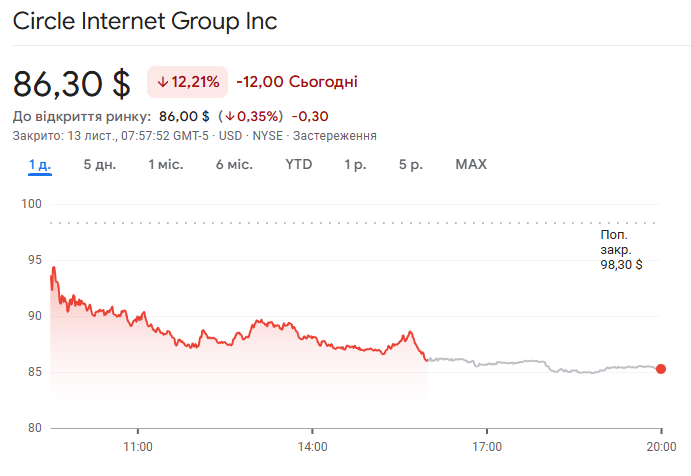691x476 pixels.
Task: Open the "Застереження" disclaimer link
Action: tap(333, 135)
